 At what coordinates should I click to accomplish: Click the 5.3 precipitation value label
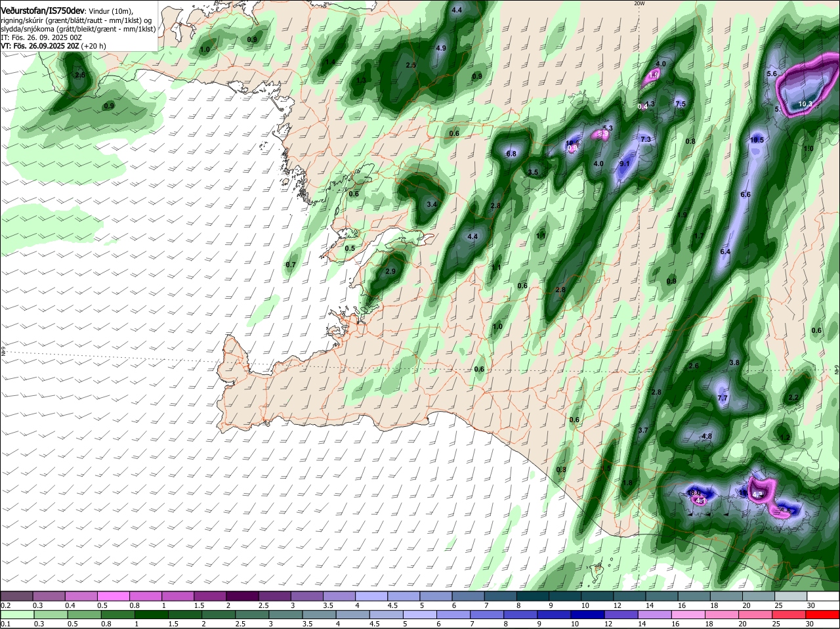608,128
